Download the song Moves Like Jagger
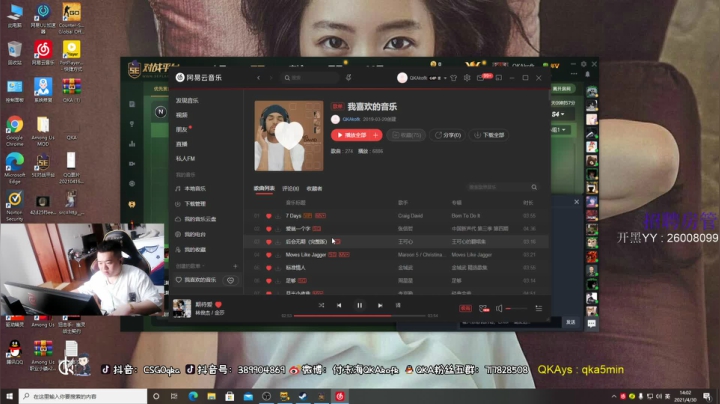This screenshot has width=720, height=404. click(x=278, y=255)
